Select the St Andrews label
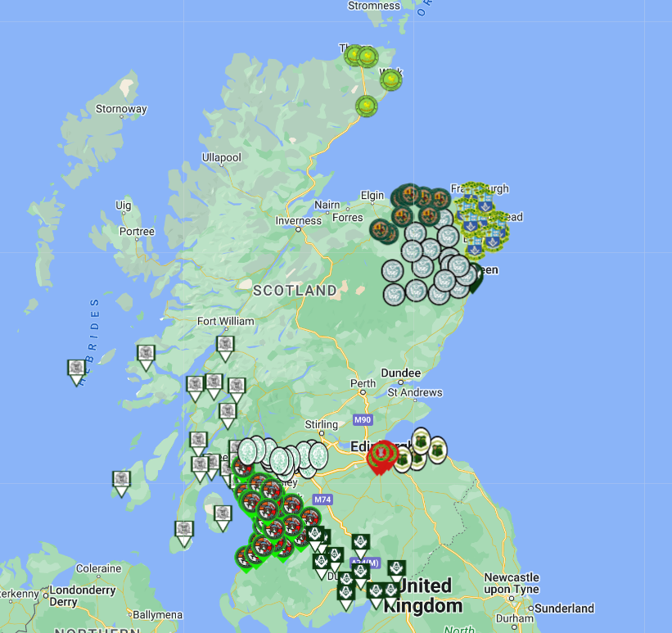The height and width of the screenshot is (633, 672). click(415, 392)
